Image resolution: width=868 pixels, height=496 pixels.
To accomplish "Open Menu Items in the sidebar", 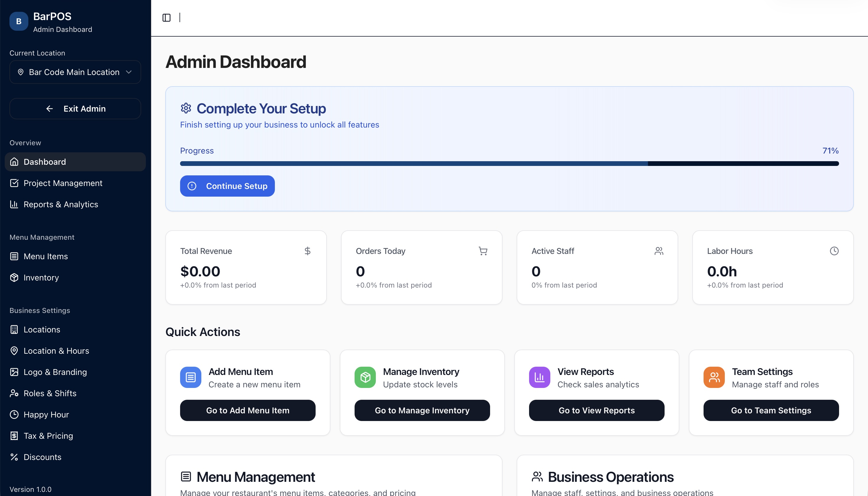I will click(75, 257).
